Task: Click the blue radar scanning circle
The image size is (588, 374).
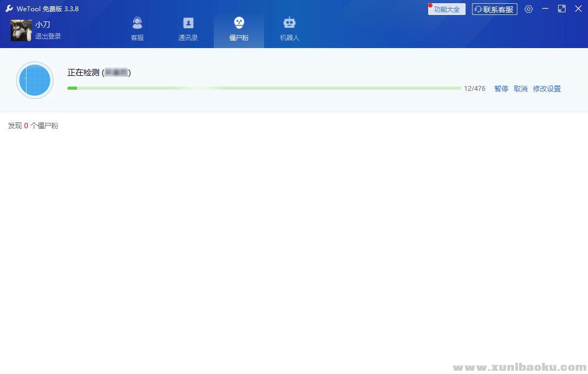Action: click(x=35, y=80)
